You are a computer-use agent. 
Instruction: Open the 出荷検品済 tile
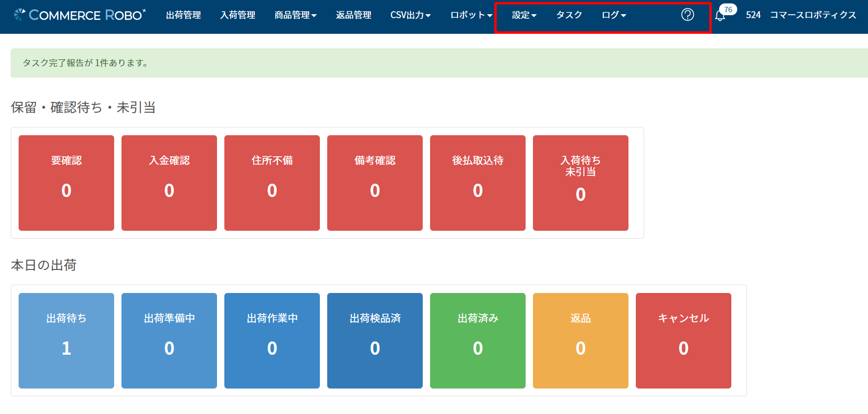coord(375,341)
